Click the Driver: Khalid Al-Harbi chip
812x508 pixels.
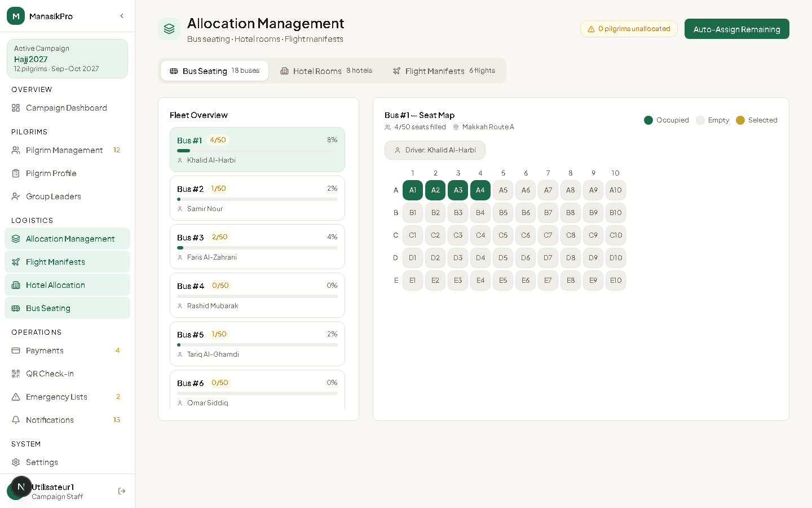click(x=435, y=150)
